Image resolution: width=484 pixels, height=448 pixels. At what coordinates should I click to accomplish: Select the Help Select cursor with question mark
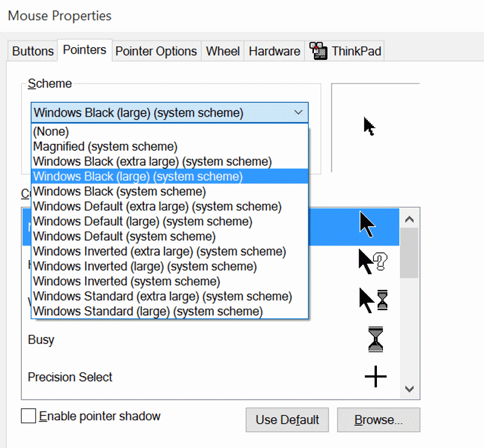coord(373,262)
